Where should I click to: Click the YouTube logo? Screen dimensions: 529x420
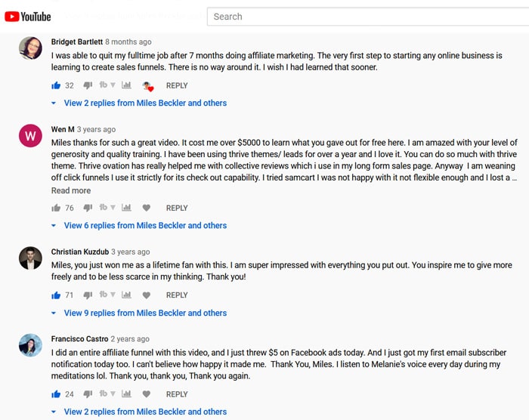tap(28, 17)
